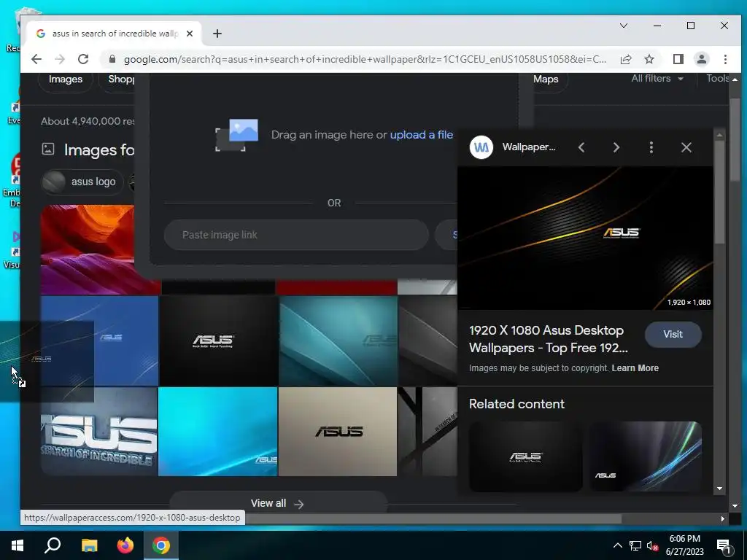This screenshot has height=560, width=747.
Task: Open the black Asus logo thumbnail in results
Action: pyautogui.click(x=218, y=341)
